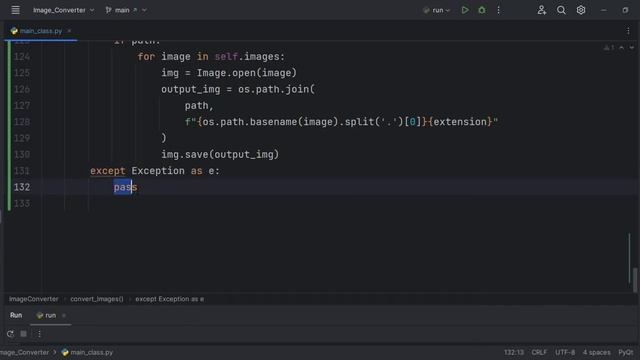Click the line number 124 in the gutter
This screenshot has height=360, width=640.
pyautogui.click(x=22, y=56)
